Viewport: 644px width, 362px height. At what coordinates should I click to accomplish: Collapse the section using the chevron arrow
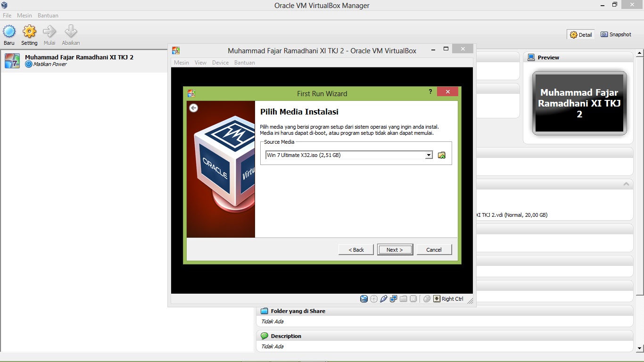(x=626, y=184)
